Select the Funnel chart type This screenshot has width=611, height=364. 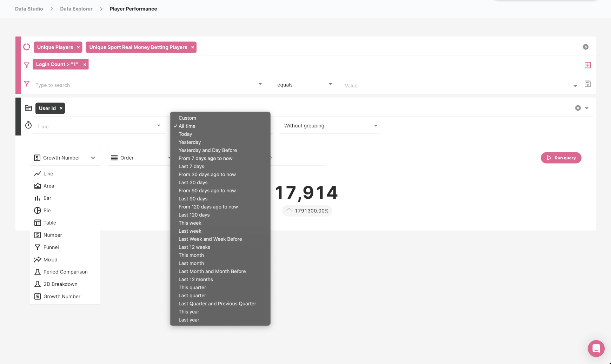click(51, 247)
